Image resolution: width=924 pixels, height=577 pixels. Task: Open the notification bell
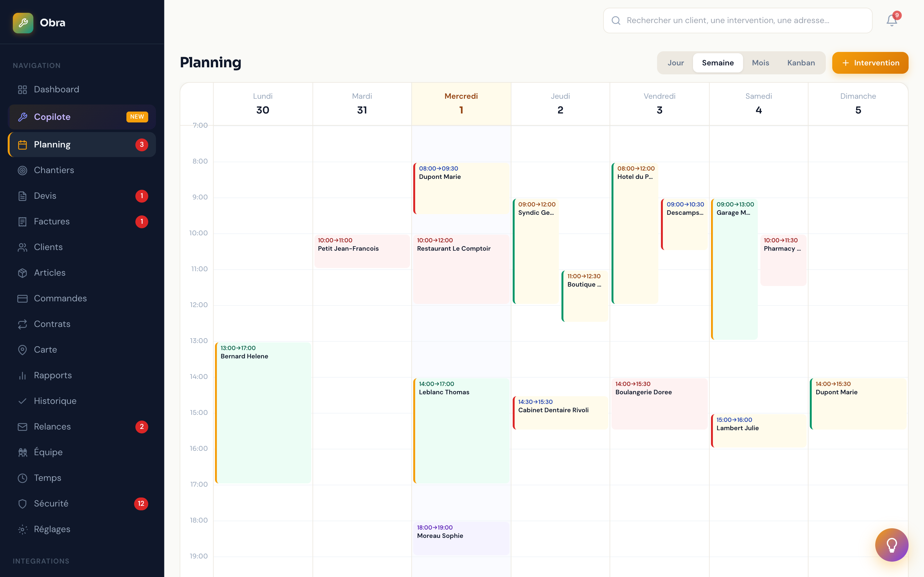coord(892,20)
